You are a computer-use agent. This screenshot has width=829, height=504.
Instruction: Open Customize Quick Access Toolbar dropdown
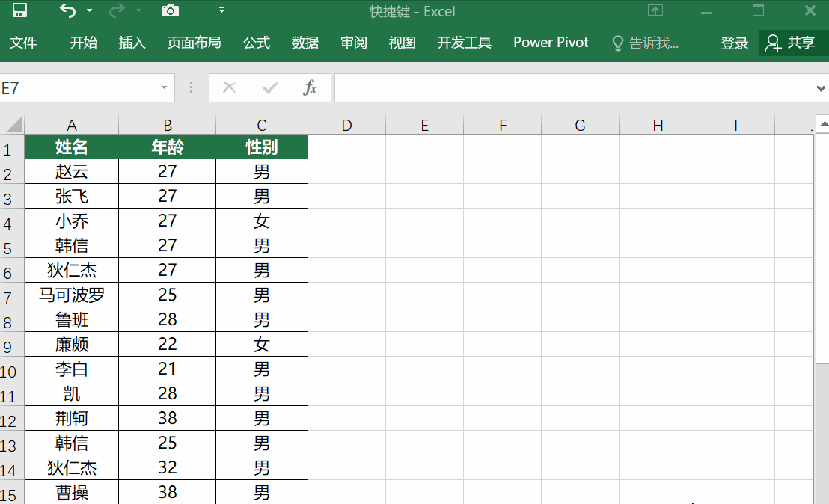221,10
